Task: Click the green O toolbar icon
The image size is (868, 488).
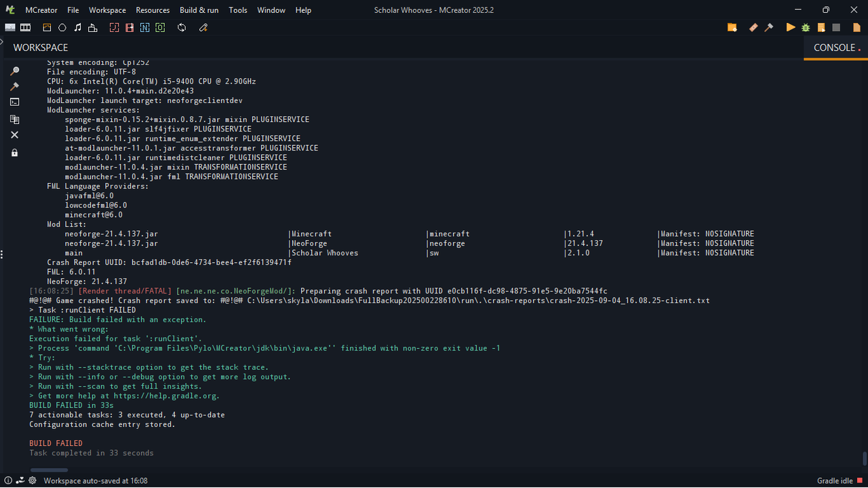Action: click(x=160, y=28)
